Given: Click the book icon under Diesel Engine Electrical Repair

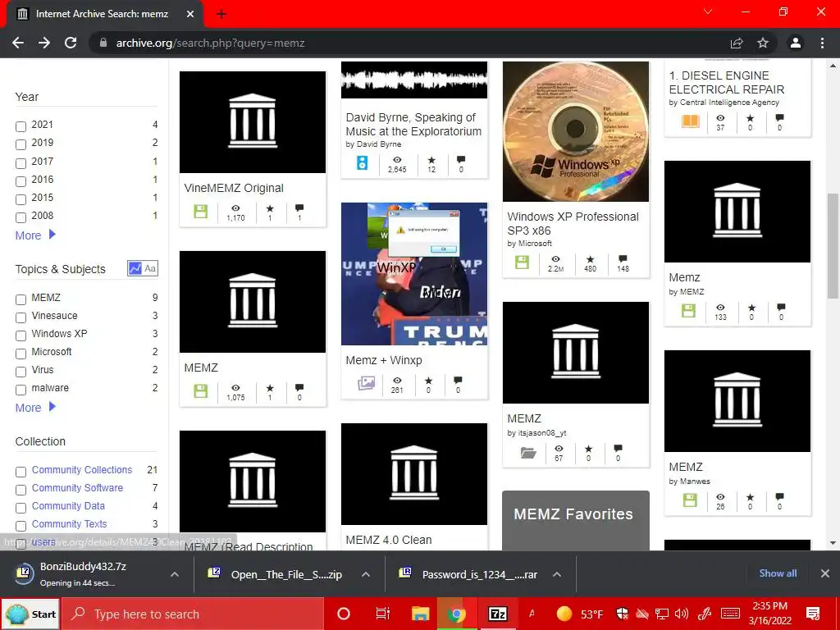Looking at the screenshot, I should (691, 121).
